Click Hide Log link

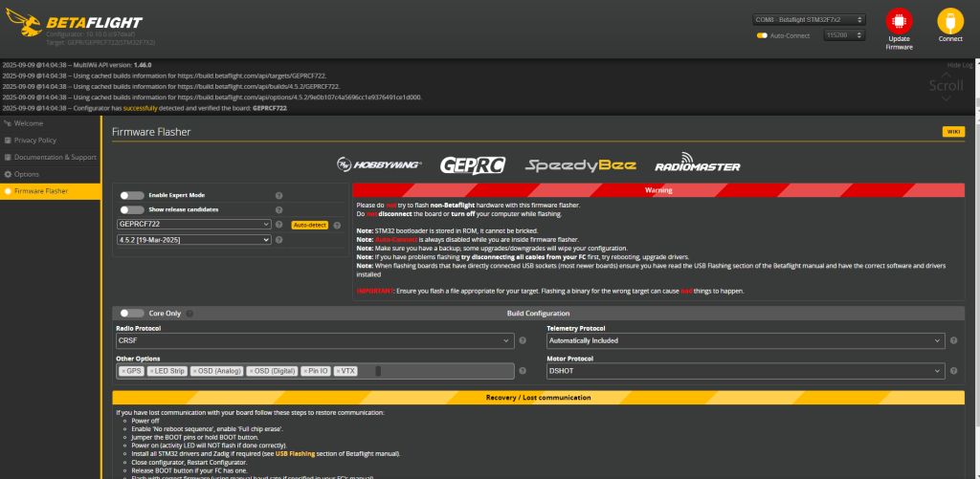pos(959,65)
